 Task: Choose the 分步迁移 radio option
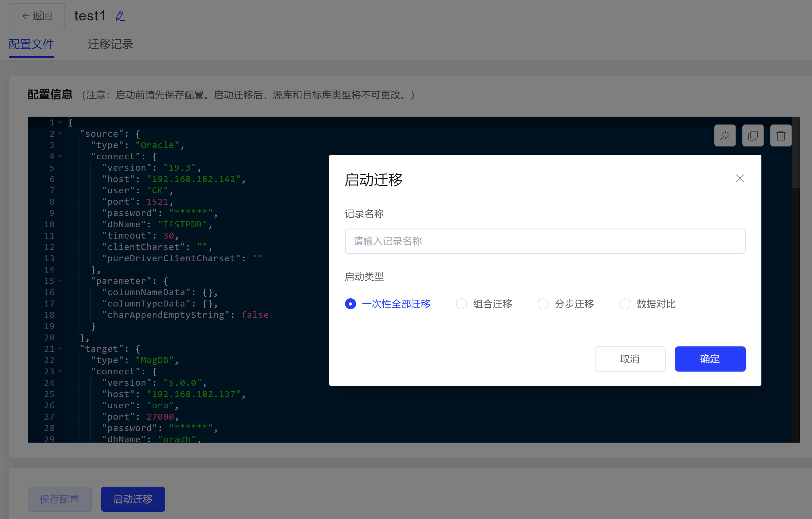point(543,303)
